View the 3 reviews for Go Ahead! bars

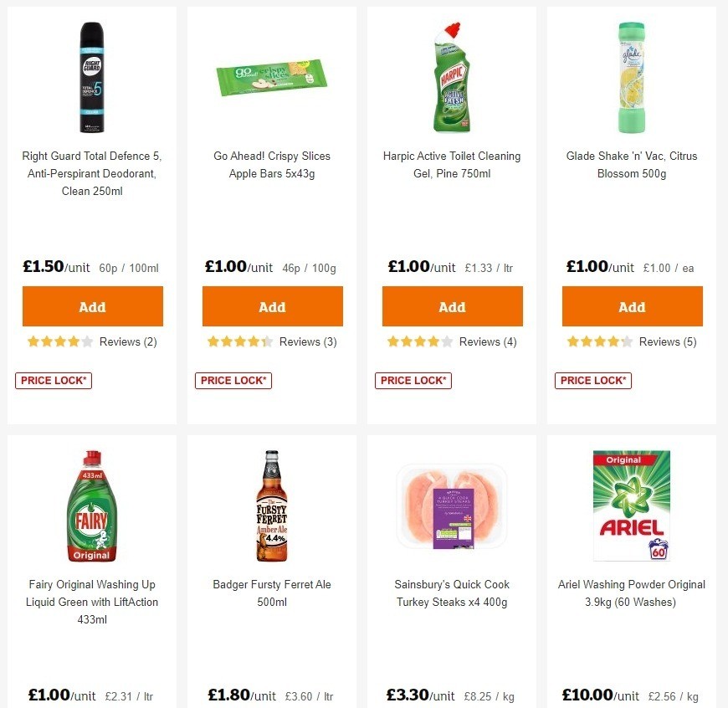pyautogui.click(x=307, y=341)
